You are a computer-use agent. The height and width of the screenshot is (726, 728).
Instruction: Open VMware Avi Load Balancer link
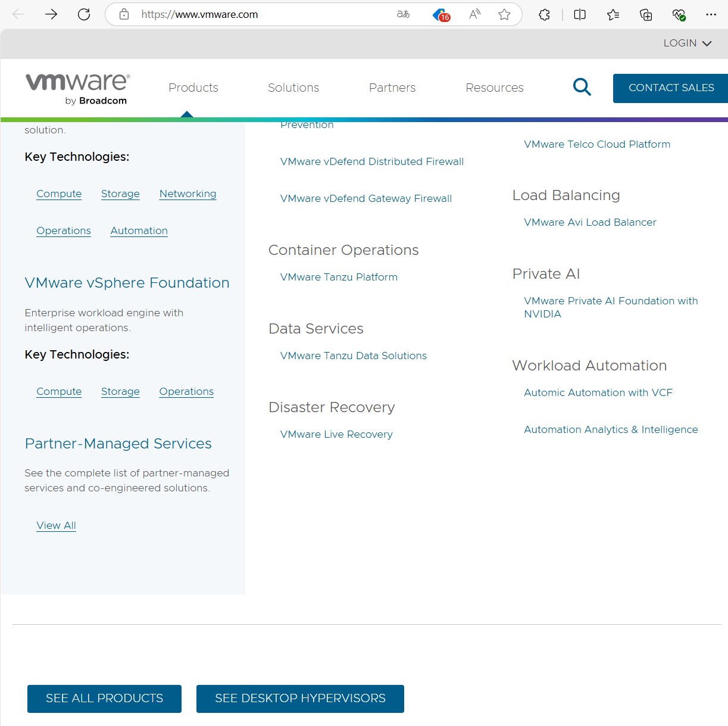[590, 222]
